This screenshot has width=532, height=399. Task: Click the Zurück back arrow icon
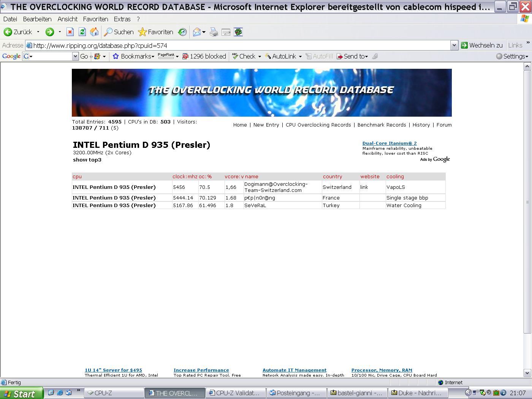pyautogui.click(x=8, y=32)
